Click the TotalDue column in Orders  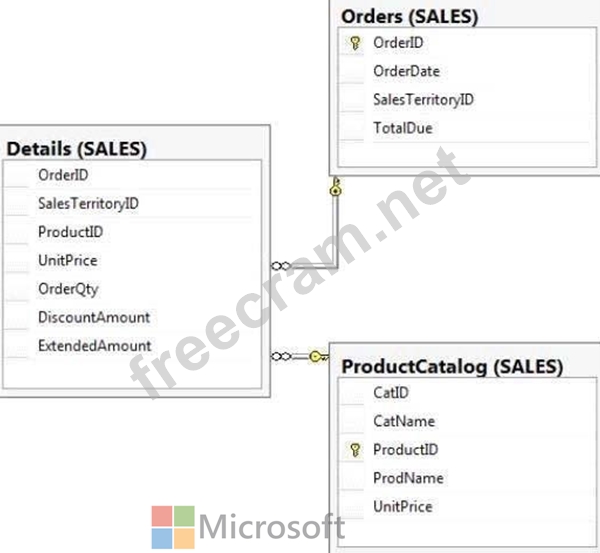tap(467, 128)
